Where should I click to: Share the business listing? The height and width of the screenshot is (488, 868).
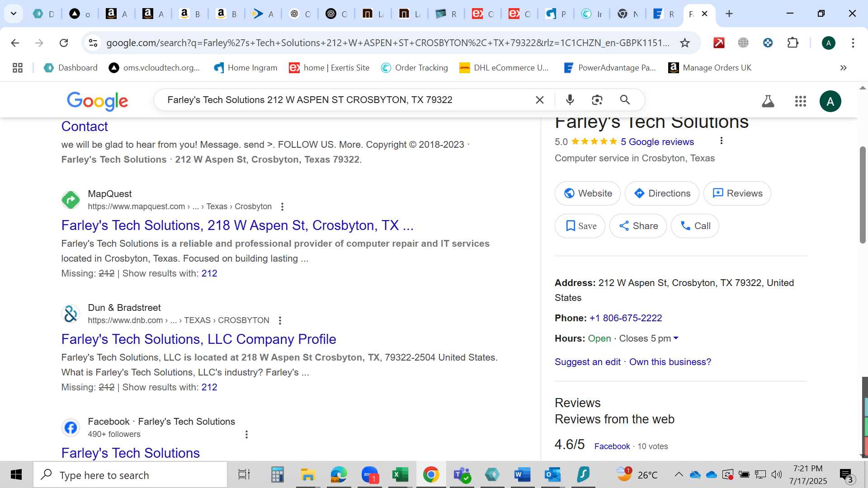tap(638, 226)
